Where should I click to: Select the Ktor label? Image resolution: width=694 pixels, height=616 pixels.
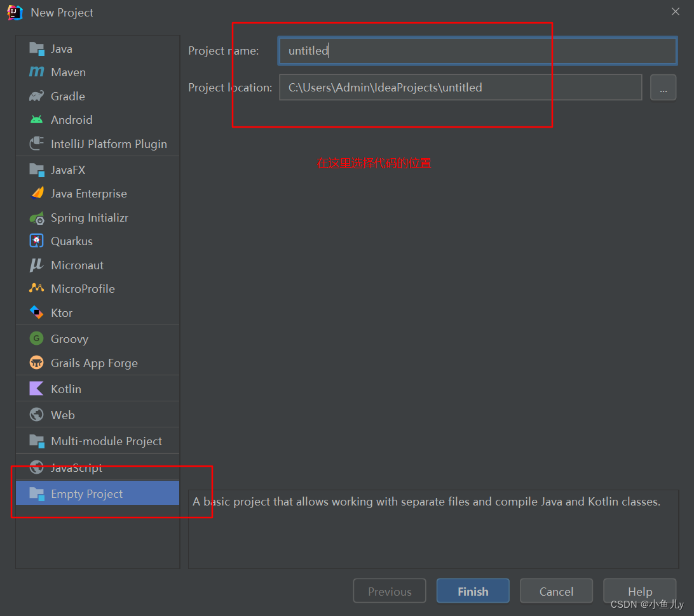[x=62, y=312]
